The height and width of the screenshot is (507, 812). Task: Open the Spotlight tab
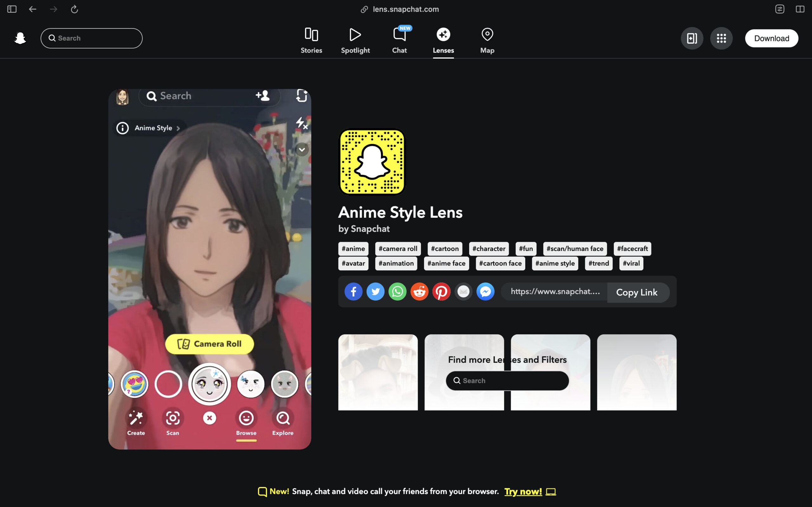tap(355, 38)
